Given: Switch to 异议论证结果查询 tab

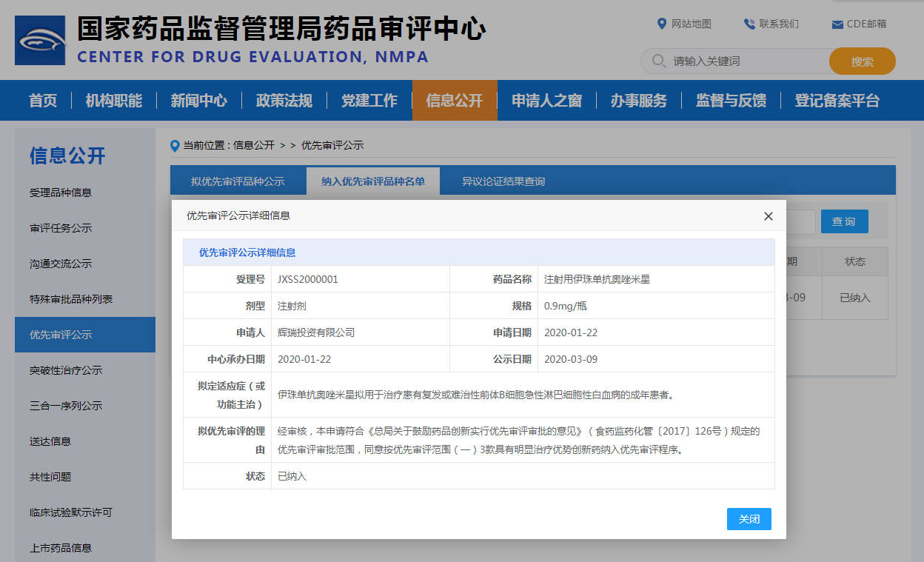Looking at the screenshot, I should pyautogui.click(x=503, y=181).
